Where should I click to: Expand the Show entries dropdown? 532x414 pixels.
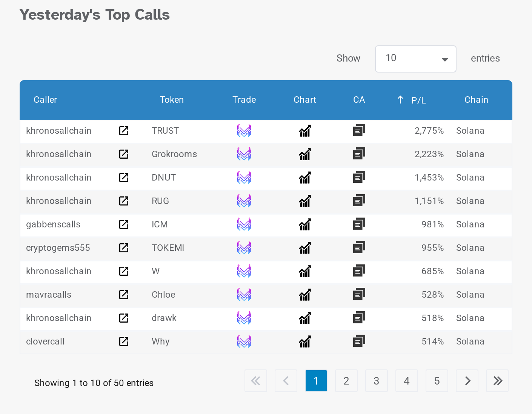click(x=415, y=59)
